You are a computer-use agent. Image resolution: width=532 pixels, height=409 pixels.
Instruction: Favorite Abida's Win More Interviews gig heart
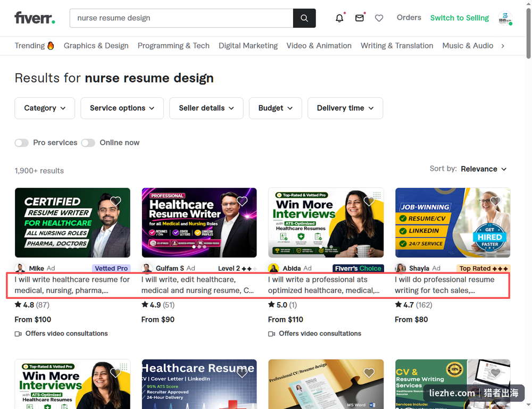tap(369, 201)
